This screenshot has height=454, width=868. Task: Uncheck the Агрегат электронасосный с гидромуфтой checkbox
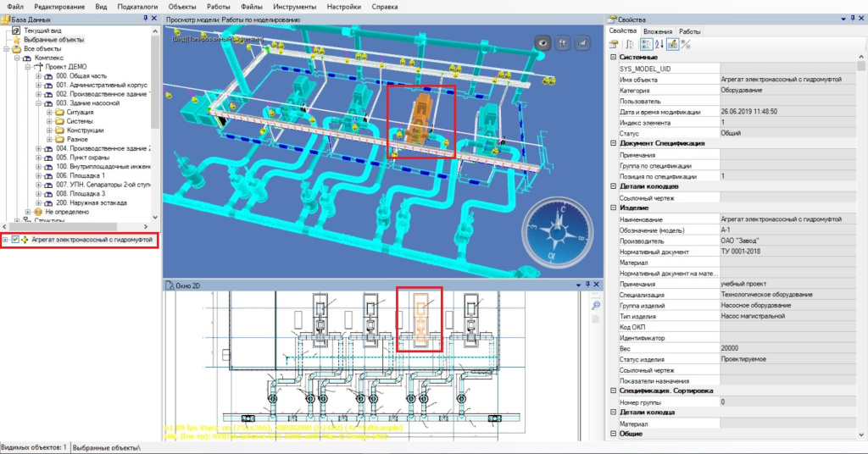point(15,241)
